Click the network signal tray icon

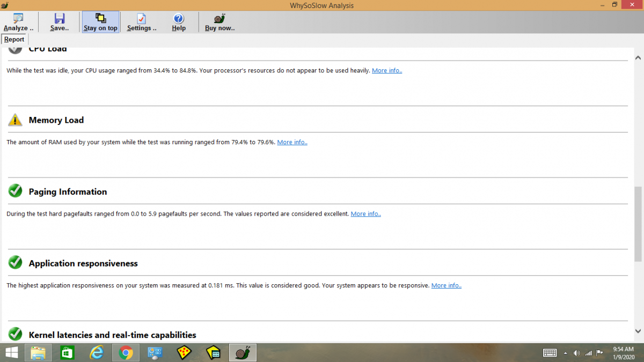pyautogui.click(x=589, y=353)
